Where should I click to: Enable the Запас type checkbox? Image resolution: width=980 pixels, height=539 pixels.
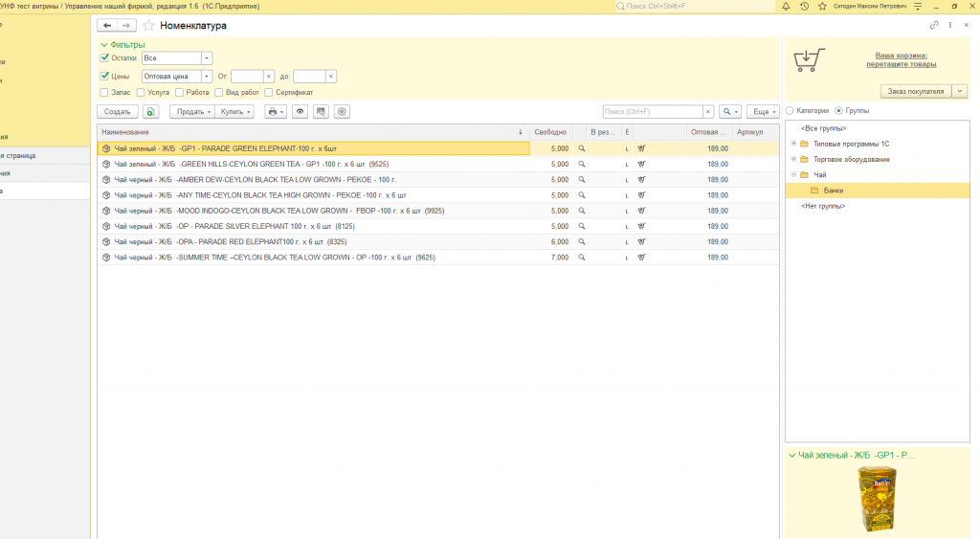[x=104, y=93]
